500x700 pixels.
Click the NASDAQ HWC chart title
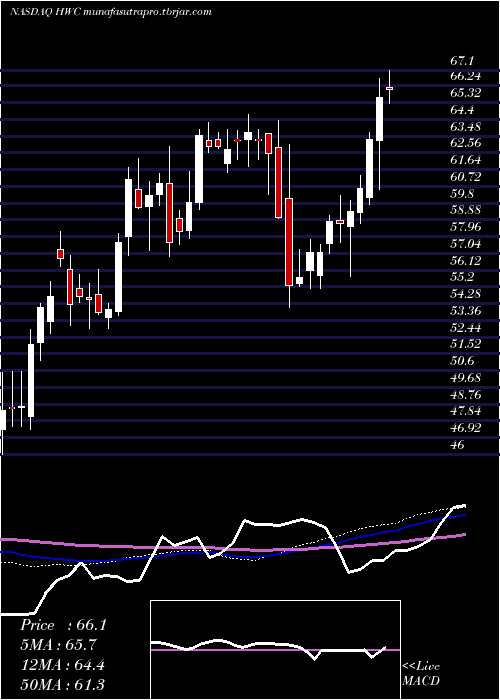coord(110,12)
